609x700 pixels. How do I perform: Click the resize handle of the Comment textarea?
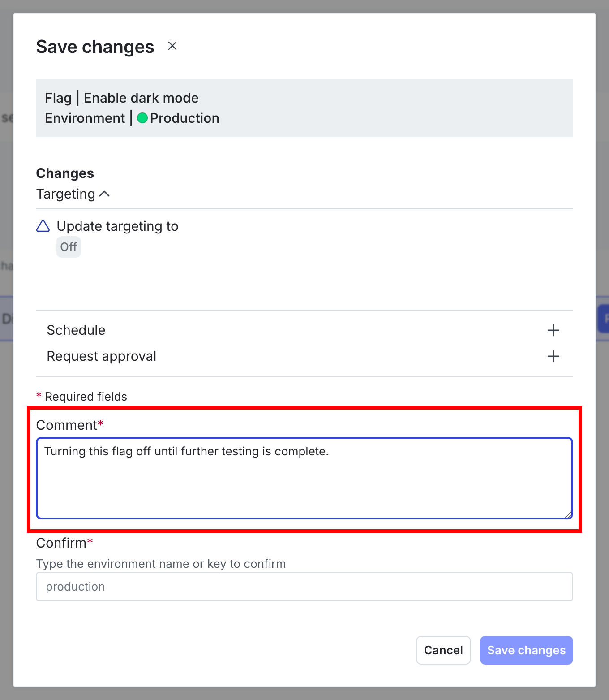(x=568, y=514)
